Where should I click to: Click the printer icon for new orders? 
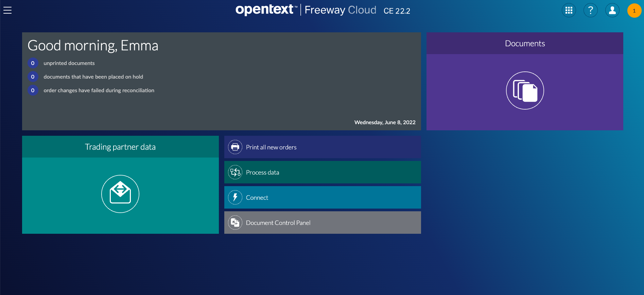coord(235,147)
